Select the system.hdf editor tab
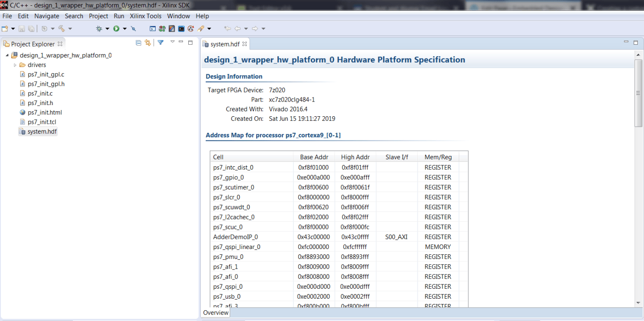 click(225, 44)
